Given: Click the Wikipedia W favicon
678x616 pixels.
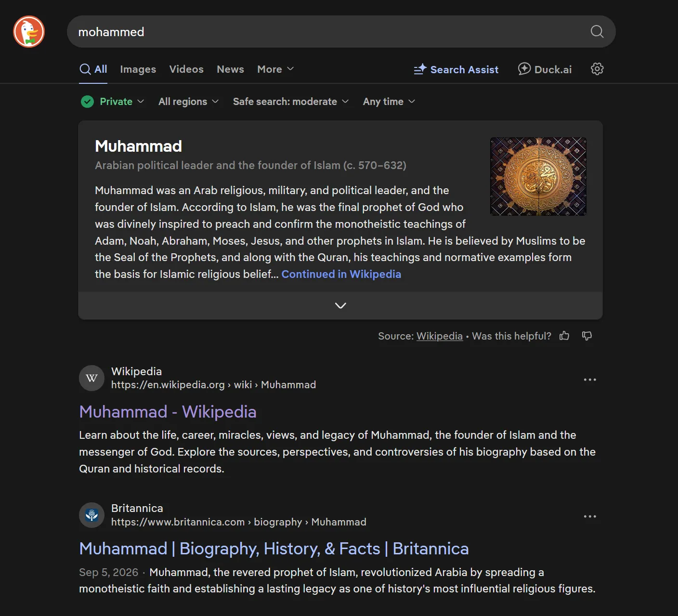Looking at the screenshot, I should (91, 378).
